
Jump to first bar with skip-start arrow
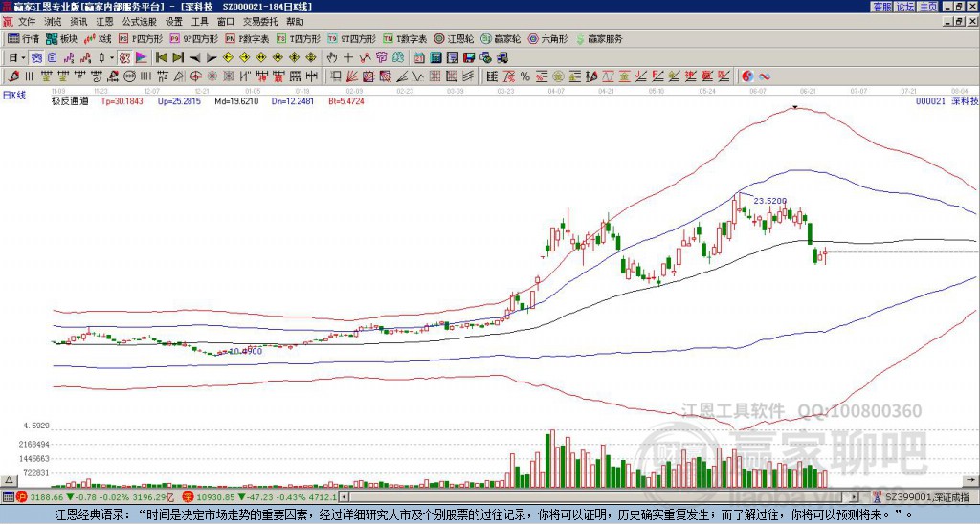click(x=162, y=57)
